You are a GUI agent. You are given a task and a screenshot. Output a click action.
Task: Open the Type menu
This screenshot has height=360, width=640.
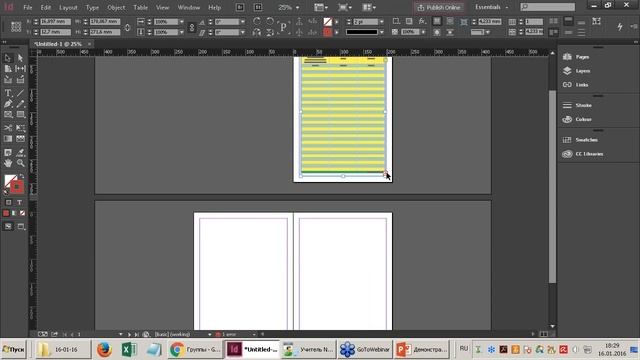pos(92,7)
